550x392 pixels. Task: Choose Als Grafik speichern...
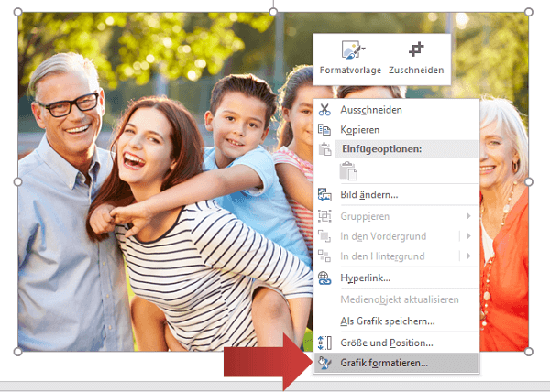pyautogui.click(x=396, y=321)
